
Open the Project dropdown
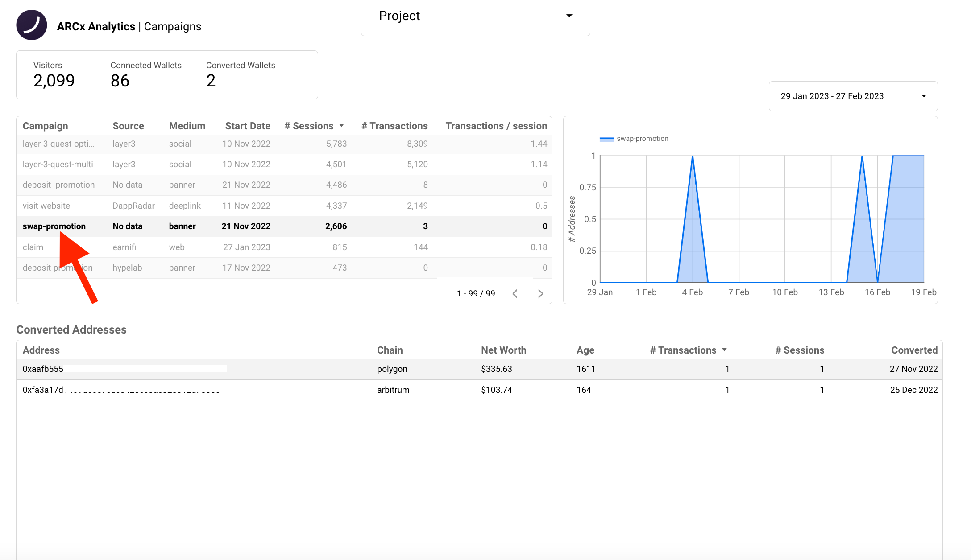pyautogui.click(x=475, y=16)
